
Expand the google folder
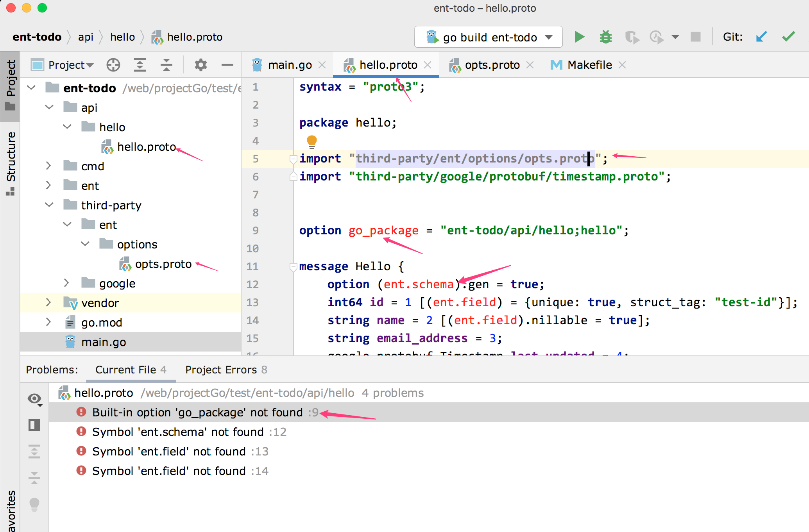66,283
